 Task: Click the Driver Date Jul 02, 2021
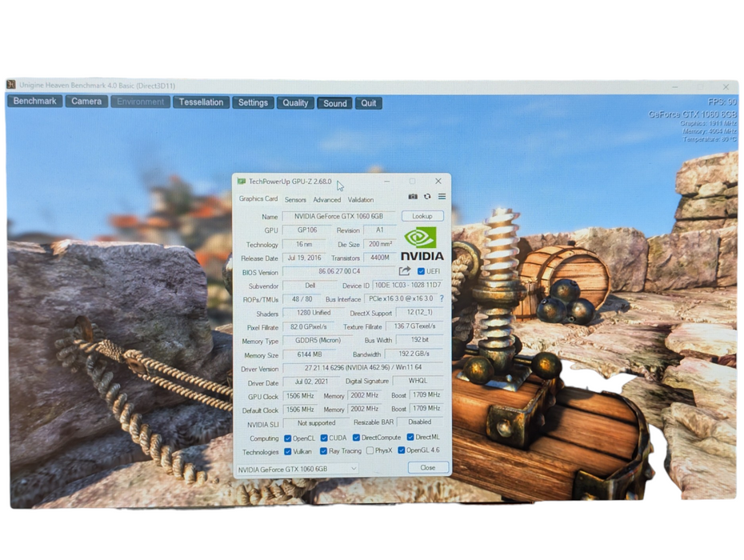coord(311,382)
